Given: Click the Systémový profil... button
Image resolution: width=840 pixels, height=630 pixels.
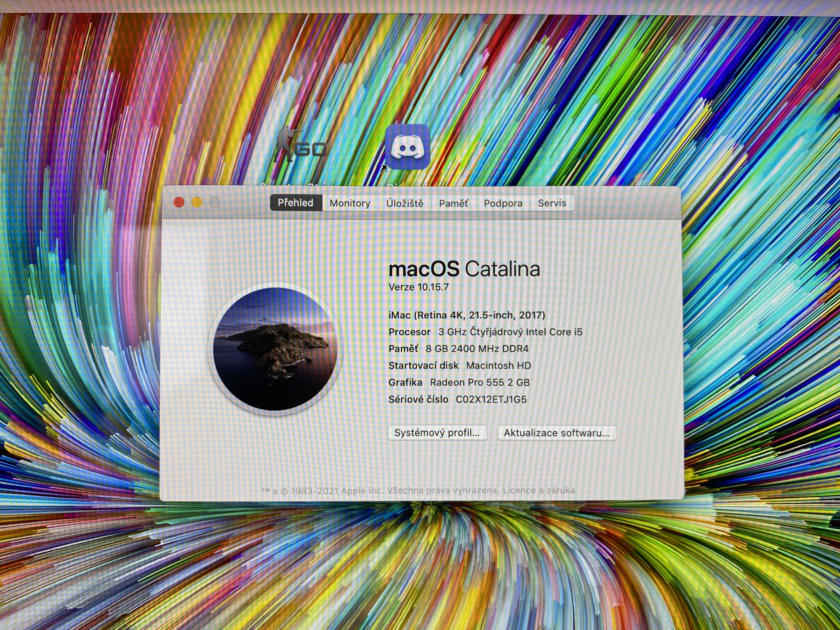Looking at the screenshot, I should click(x=437, y=432).
